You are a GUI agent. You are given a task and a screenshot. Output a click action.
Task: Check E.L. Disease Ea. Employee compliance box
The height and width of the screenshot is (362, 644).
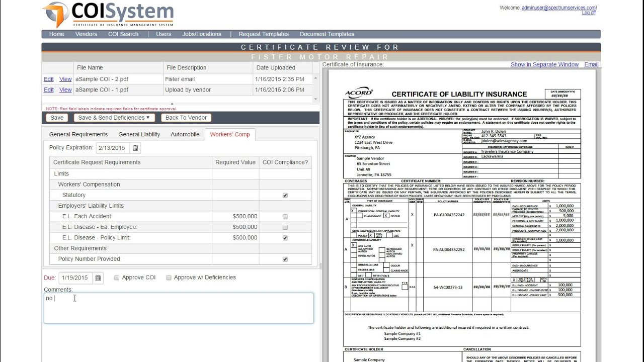285,227
